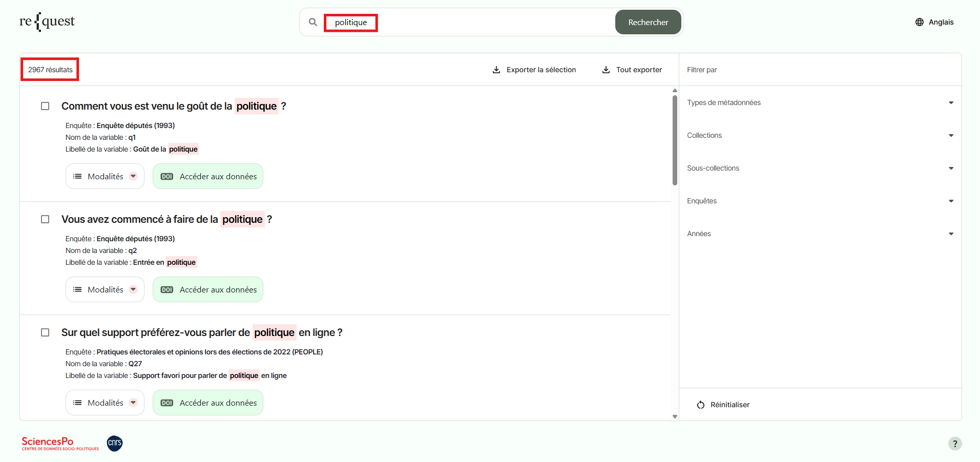This screenshot has width=980, height=462.
Task: Click the globe language icon
Action: pyautogui.click(x=919, y=22)
